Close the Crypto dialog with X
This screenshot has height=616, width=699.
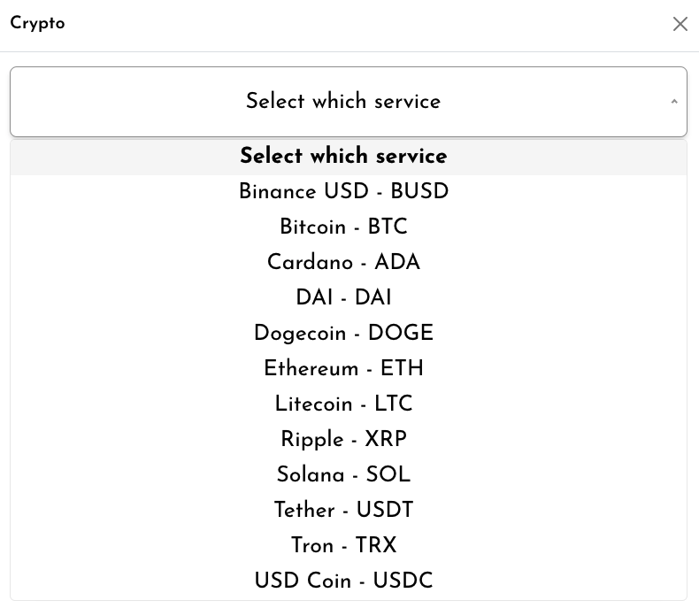[x=680, y=24]
